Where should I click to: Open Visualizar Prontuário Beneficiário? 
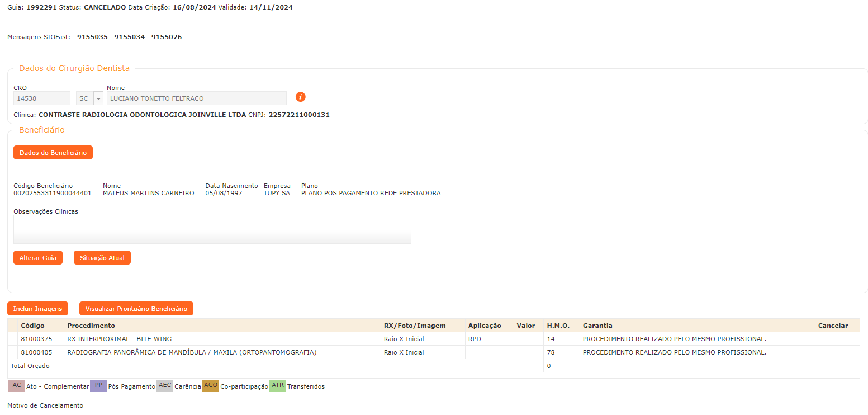point(136,309)
